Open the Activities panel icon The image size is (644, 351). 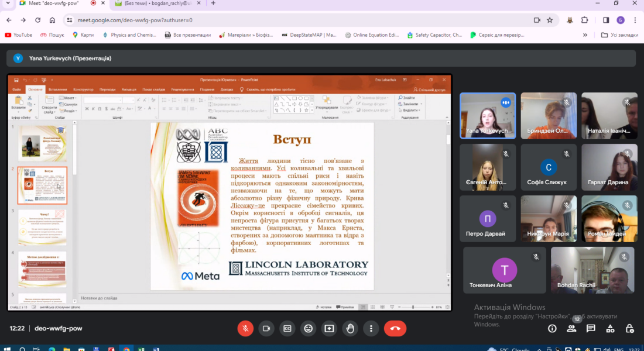click(610, 328)
